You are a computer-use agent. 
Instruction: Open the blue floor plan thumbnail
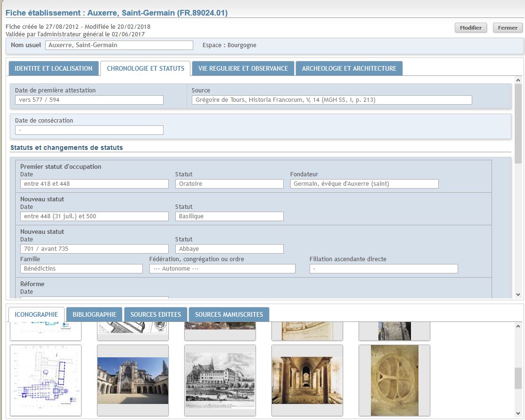(46, 380)
